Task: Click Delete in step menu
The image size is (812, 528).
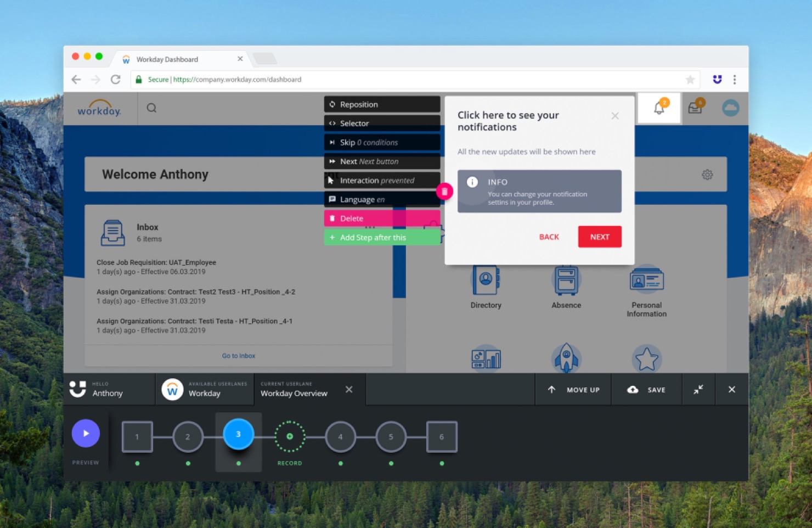Action: [382, 218]
